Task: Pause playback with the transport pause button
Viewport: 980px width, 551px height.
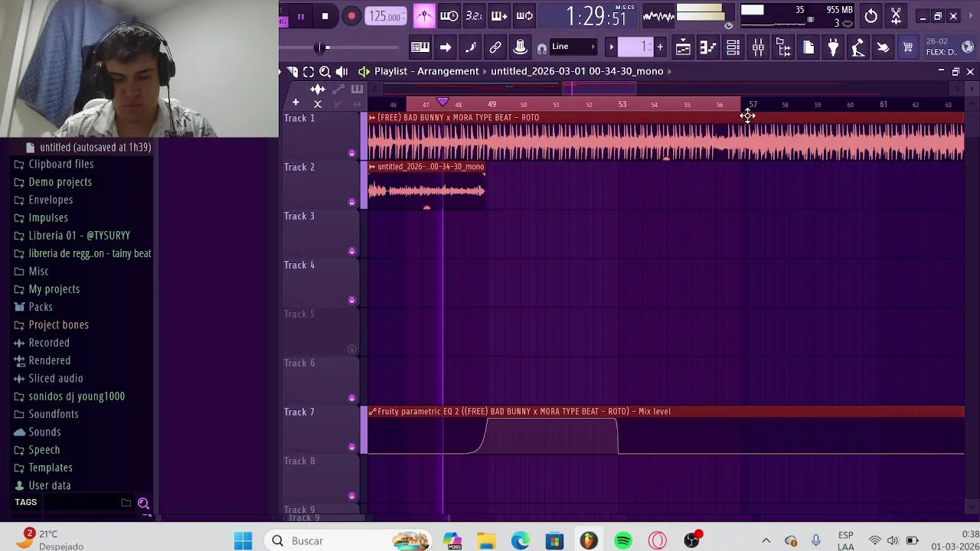Action: point(301,16)
